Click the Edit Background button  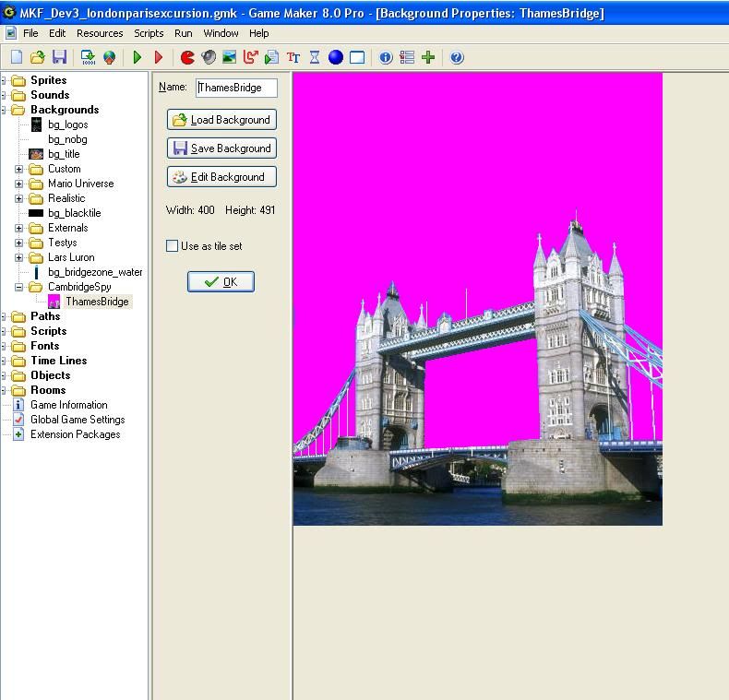pos(221,177)
